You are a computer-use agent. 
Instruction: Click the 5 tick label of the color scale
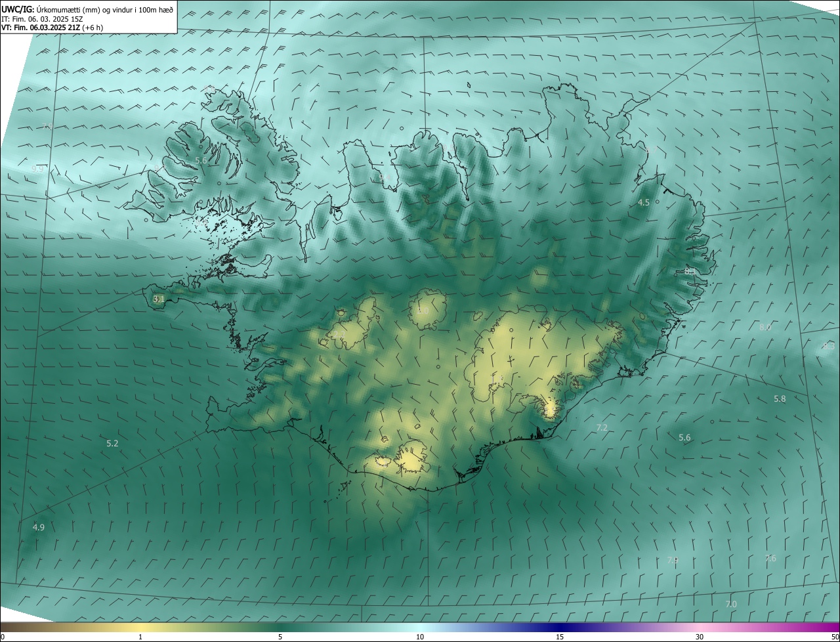(280, 637)
